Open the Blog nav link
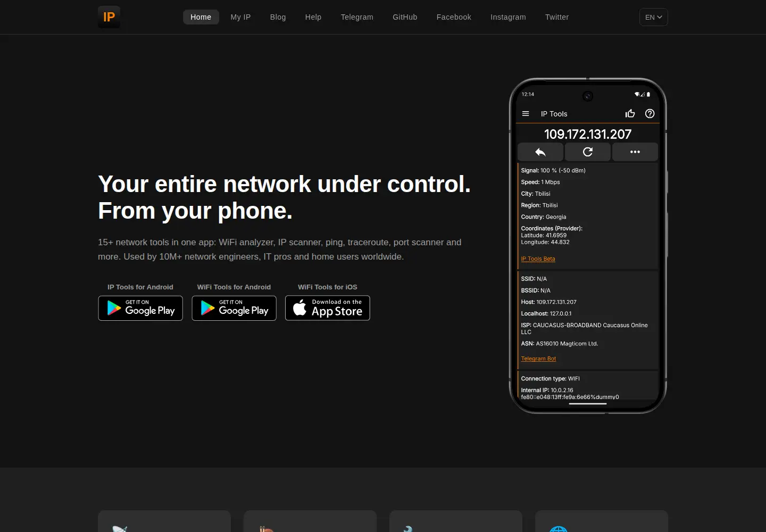Image resolution: width=766 pixels, height=532 pixels. tap(278, 17)
